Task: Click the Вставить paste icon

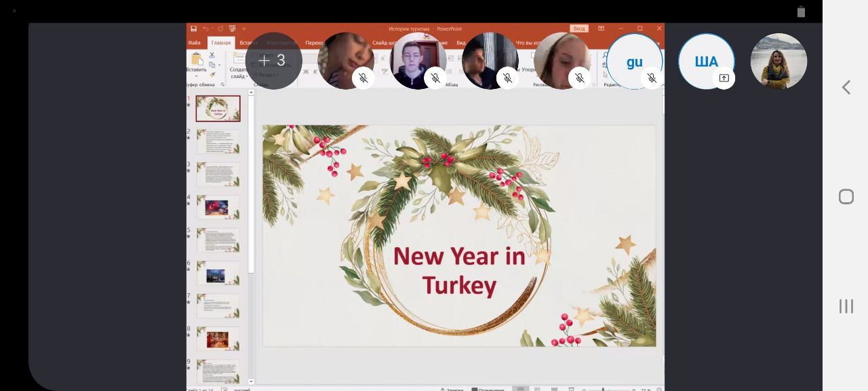Action: pyautogui.click(x=197, y=59)
